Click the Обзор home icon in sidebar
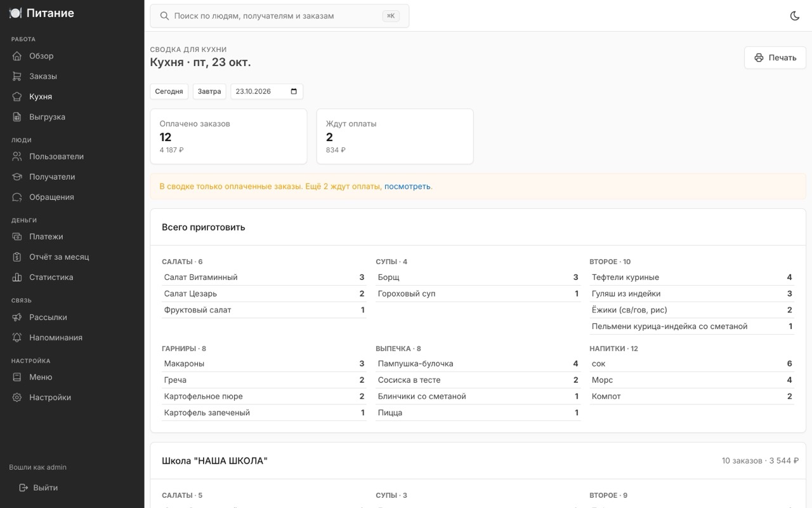Image resolution: width=812 pixels, height=508 pixels. tap(17, 56)
